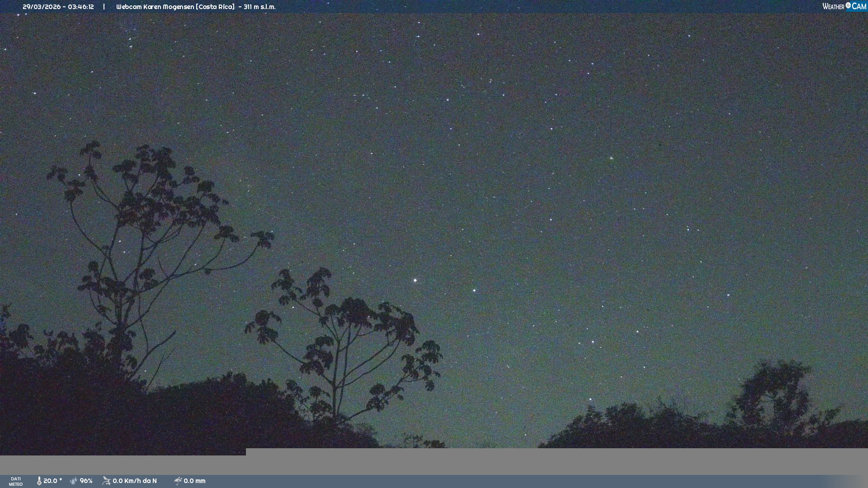Click the rain umbrella icon
Screen dimensions: 868x488
(178, 481)
